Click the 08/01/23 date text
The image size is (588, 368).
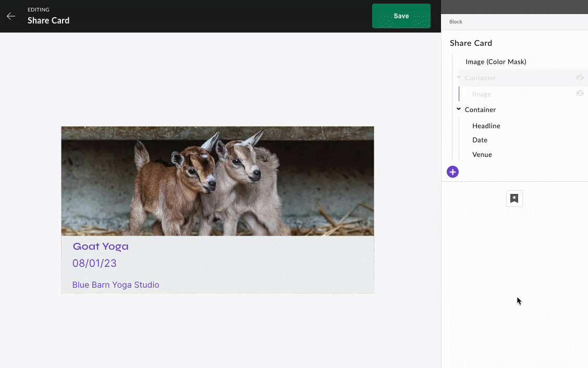point(94,263)
